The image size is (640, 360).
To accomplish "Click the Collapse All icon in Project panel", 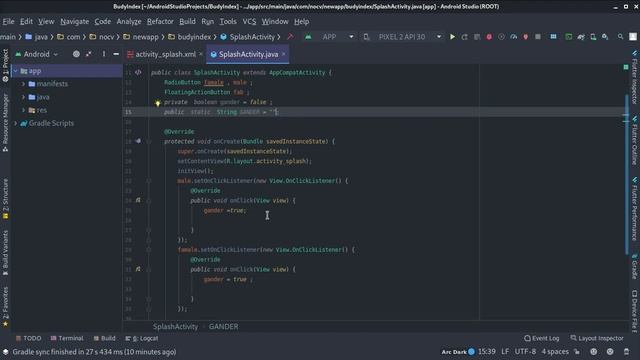I will [89, 54].
